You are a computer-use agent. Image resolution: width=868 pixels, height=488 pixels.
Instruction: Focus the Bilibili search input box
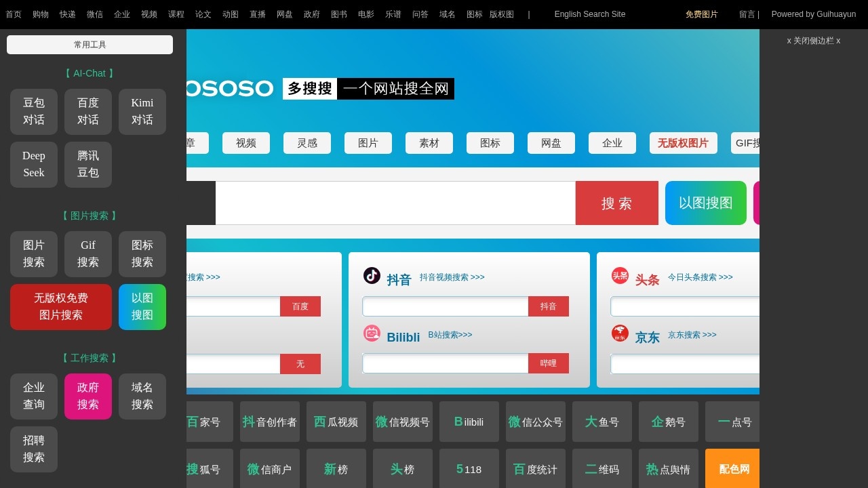pyautogui.click(x=446, y=363)
